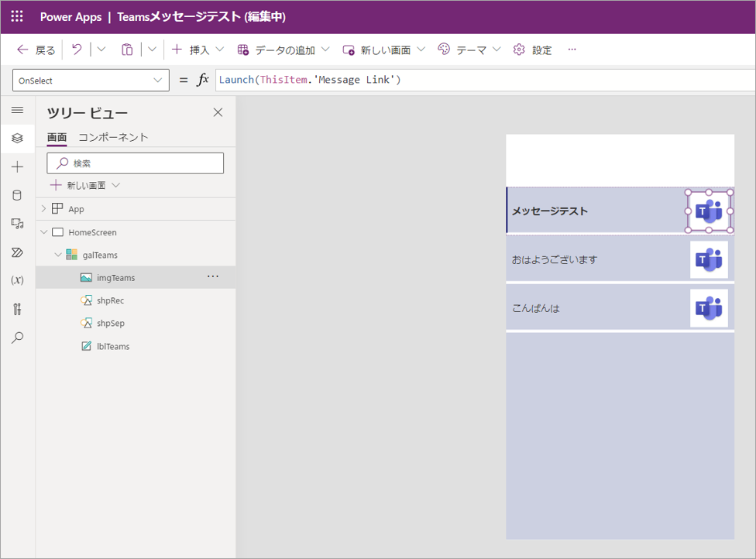Expand the undo dropdown chevron

(101, 49)
